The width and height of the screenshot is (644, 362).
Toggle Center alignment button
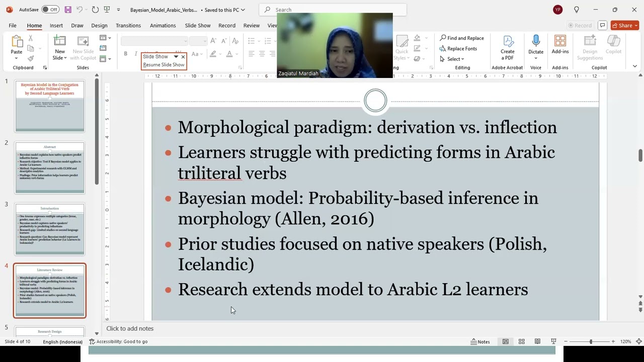pos(262,54)
